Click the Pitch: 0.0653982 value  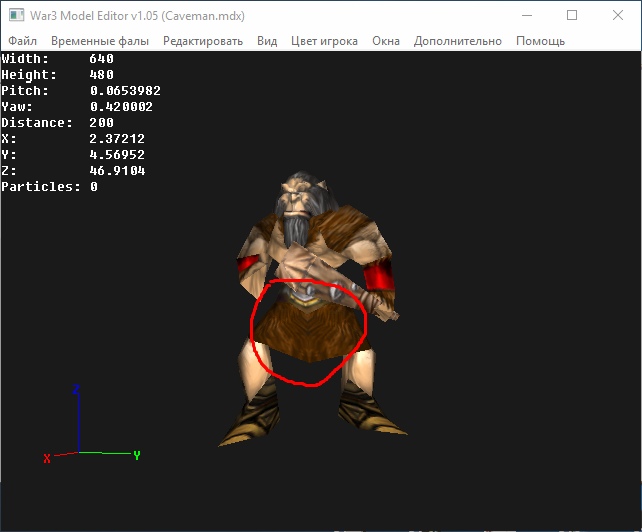click(x=125, y=91)
